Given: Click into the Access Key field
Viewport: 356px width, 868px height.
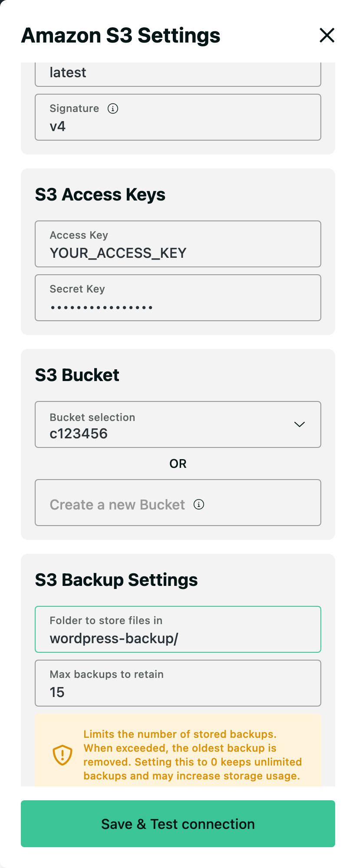Looking at the screenshot, I should point(178,244).
